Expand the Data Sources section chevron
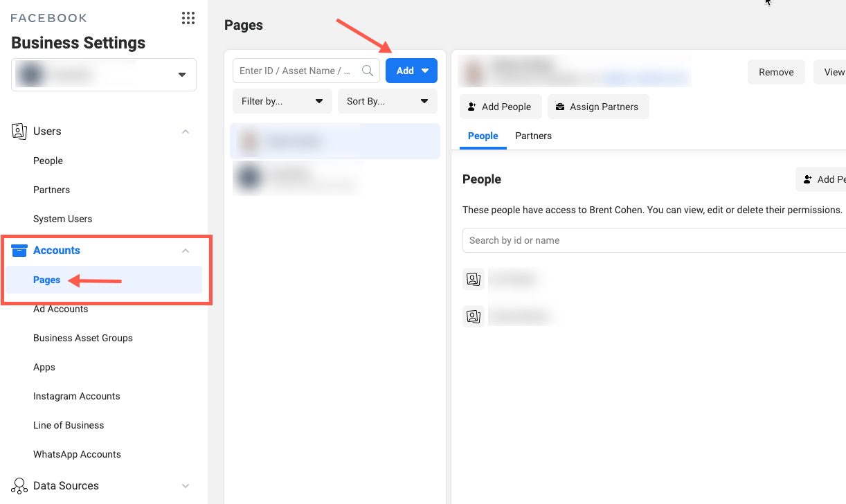 coord(186,486)
